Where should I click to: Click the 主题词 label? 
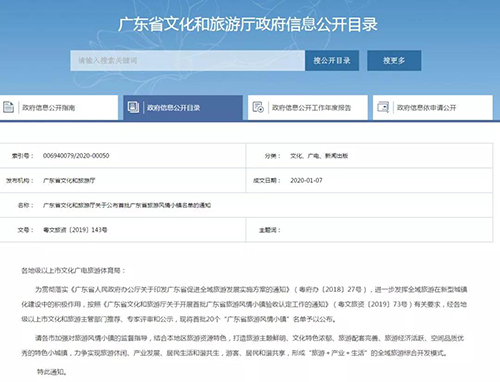point(270,230)
